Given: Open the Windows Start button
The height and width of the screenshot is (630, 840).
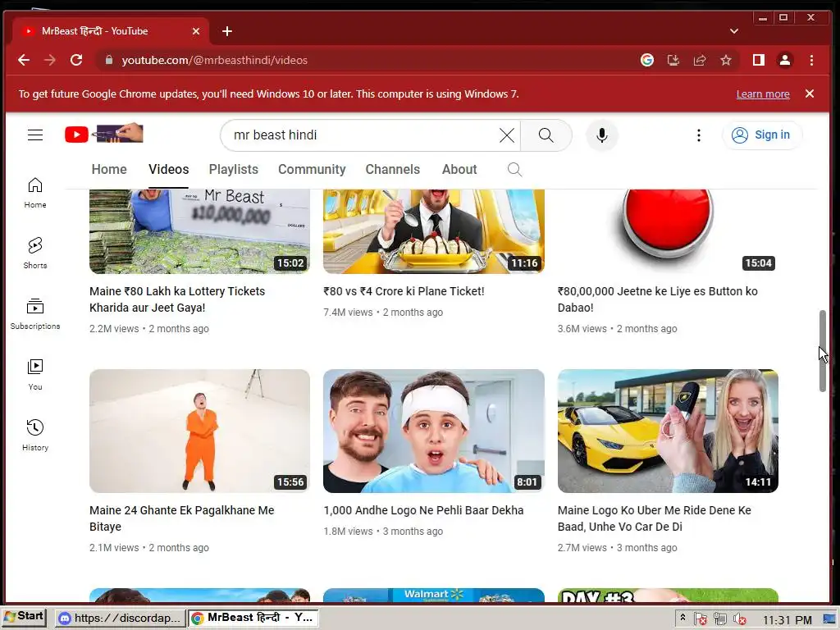Looking at the screenshot, I should (24, 617).
